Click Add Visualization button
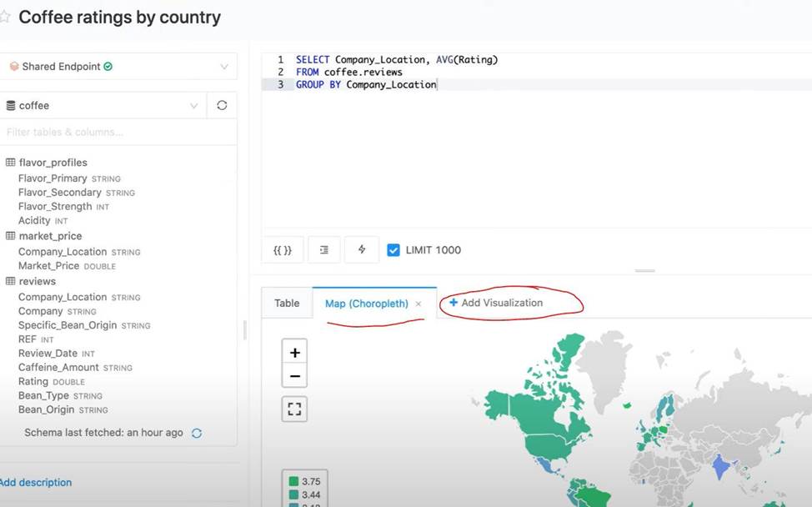 (x=496, y=303)
